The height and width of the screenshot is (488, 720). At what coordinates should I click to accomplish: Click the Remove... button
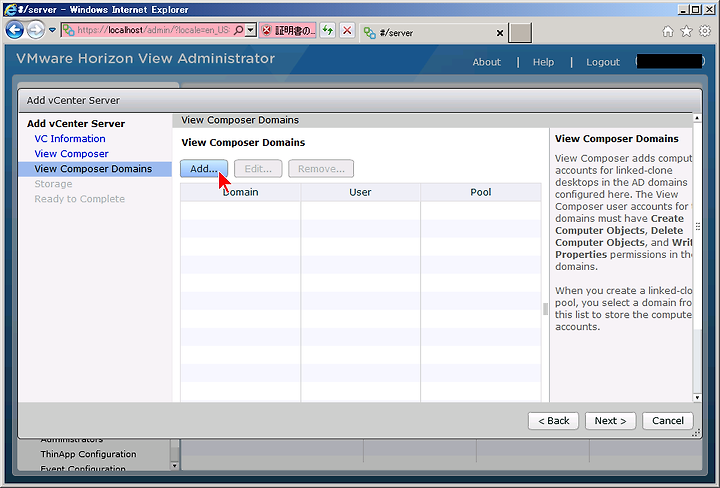tap(321, 168)
